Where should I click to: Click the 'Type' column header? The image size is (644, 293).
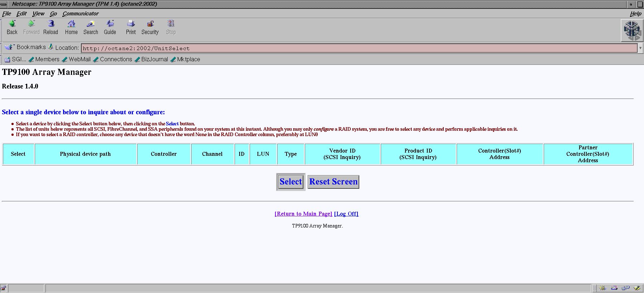[x=290, y=154]
